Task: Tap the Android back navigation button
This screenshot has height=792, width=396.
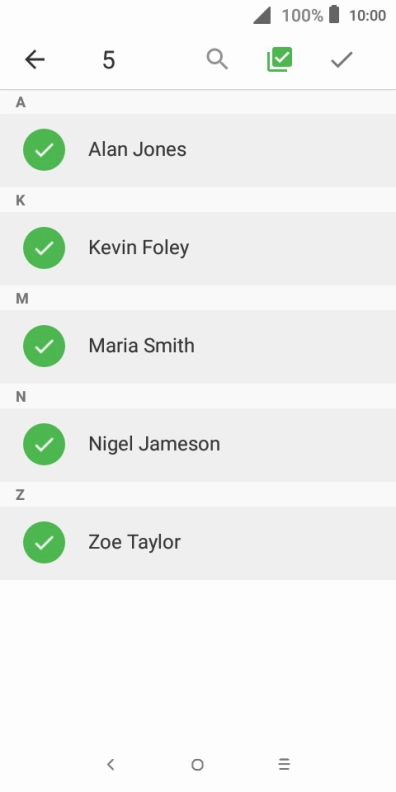Action: point(111,764)
